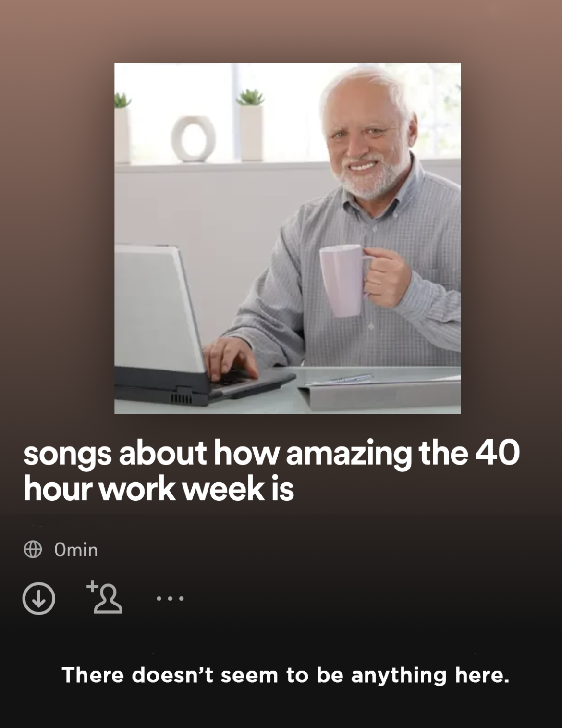The width and height of the screenshot is (562, 728).
Task: Tap the globe public-playlist icon
Action: 33,549
